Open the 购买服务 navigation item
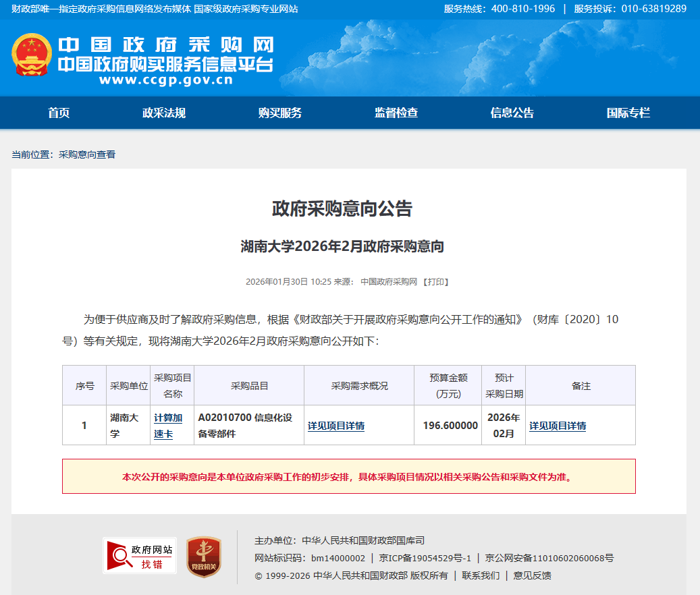Screen dimensions: 700x595 pos(280,113)
